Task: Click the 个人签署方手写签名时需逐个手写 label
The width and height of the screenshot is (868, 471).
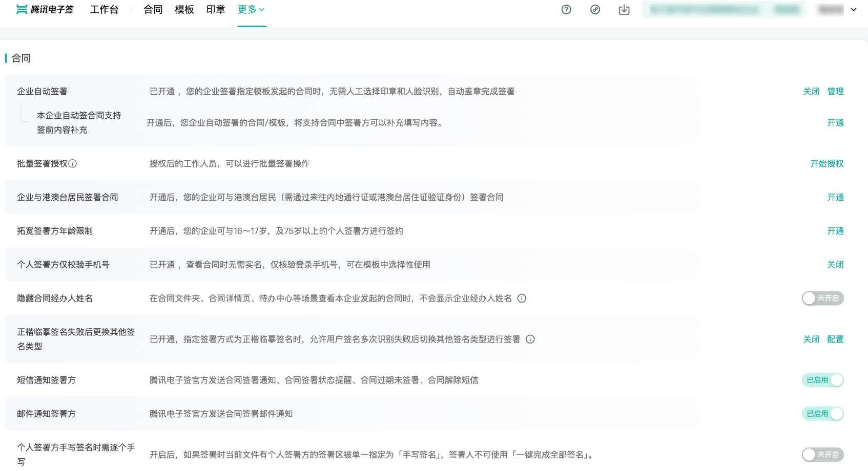Action: (x=76, y=455)
